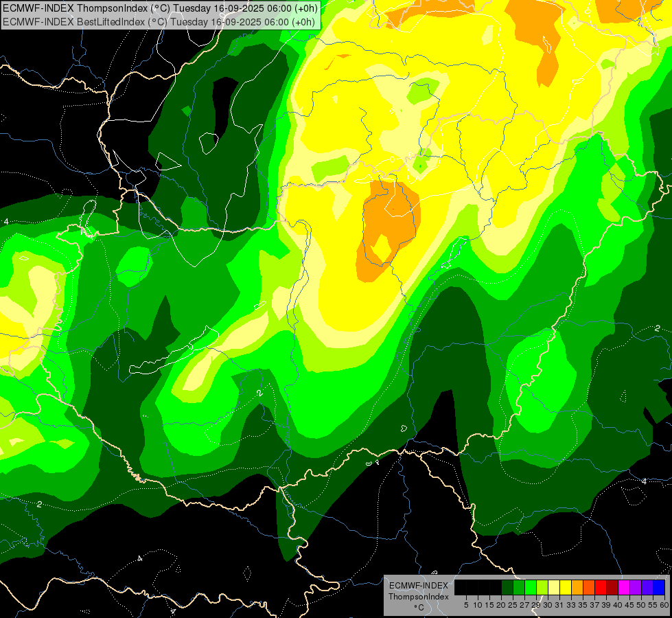672x618 pixels.
Task: Click legend tick label 10
Action: (x=478, y=605)
